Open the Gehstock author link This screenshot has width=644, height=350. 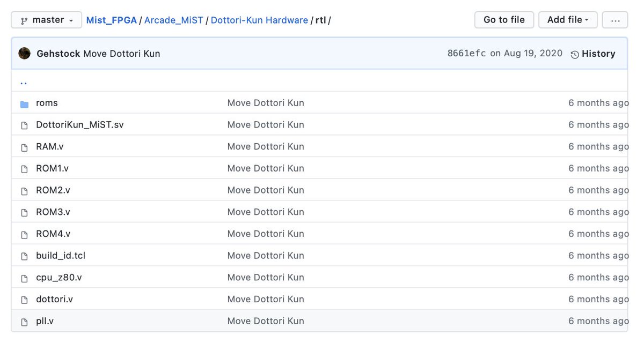pyautogui.click(x=58, y=54)
